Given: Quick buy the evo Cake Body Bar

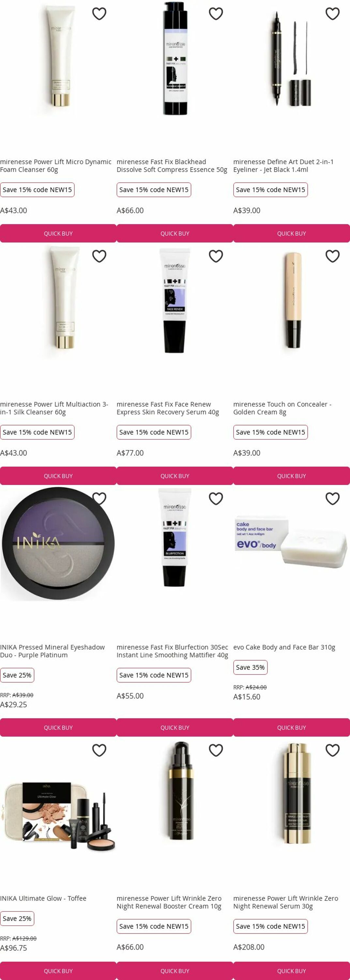Looking at the screenshot, I should coord(292,727).
